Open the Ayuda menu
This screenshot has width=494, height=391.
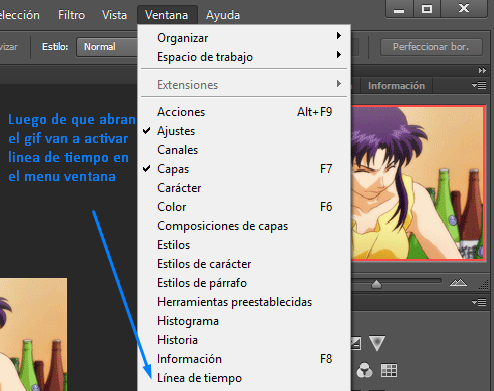[223, 15]
